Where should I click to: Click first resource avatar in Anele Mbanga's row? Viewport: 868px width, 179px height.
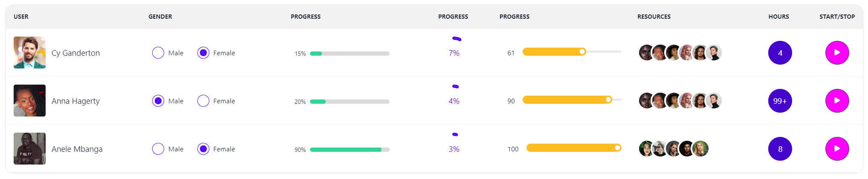click(646, 149)
